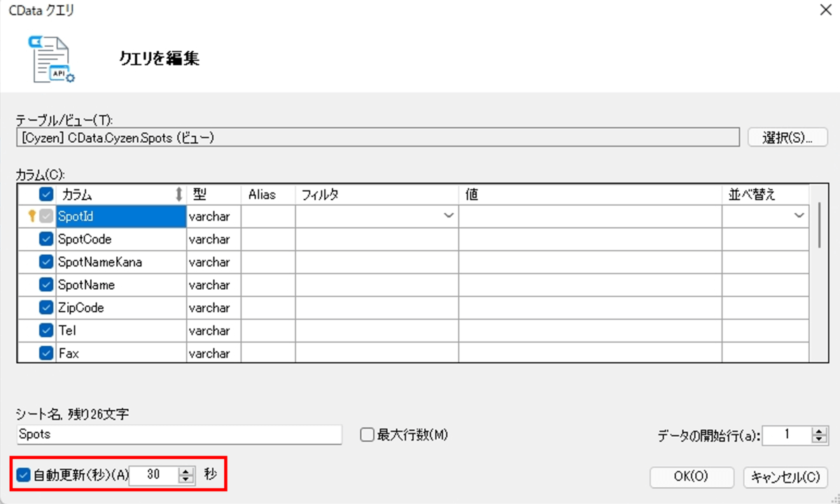
Task: Uncheck the Tel column checkbox
Action: (x=46, y=330)
